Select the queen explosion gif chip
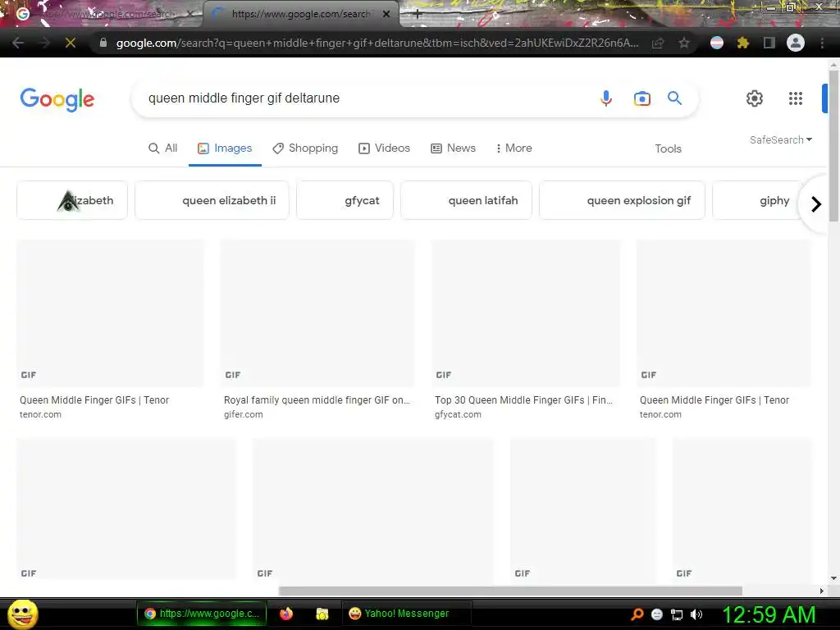 622,200
